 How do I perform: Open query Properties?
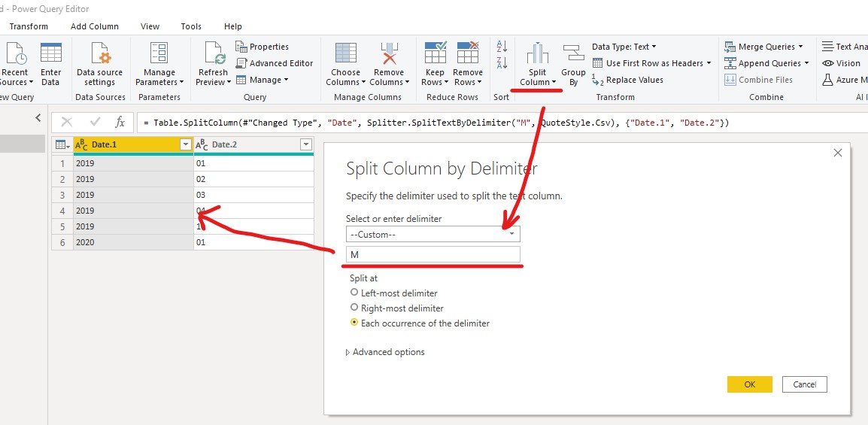(x=263, y=47)
